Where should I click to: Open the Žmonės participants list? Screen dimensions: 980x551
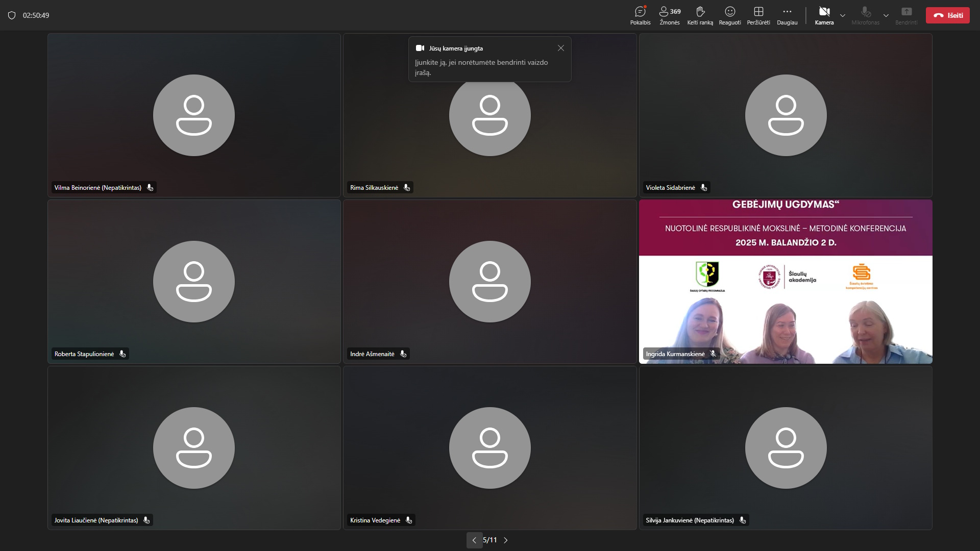coord(669,15)
